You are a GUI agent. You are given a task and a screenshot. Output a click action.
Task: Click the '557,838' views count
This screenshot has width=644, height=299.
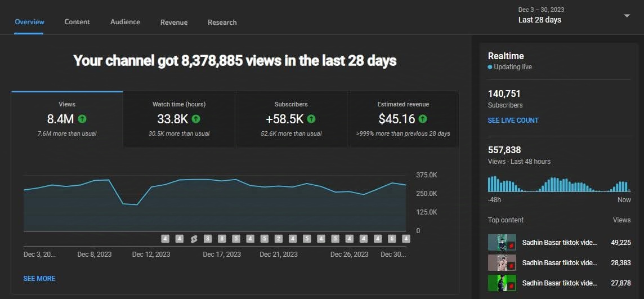click(504, 150)
